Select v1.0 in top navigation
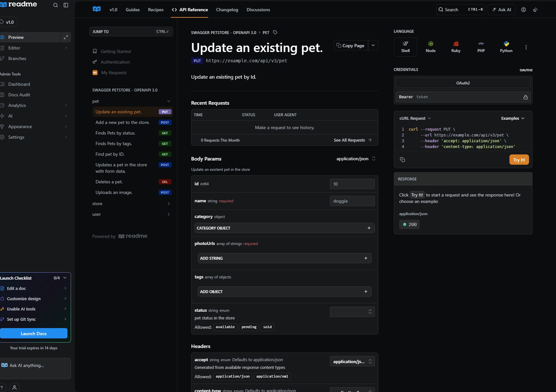 (113, 10)
